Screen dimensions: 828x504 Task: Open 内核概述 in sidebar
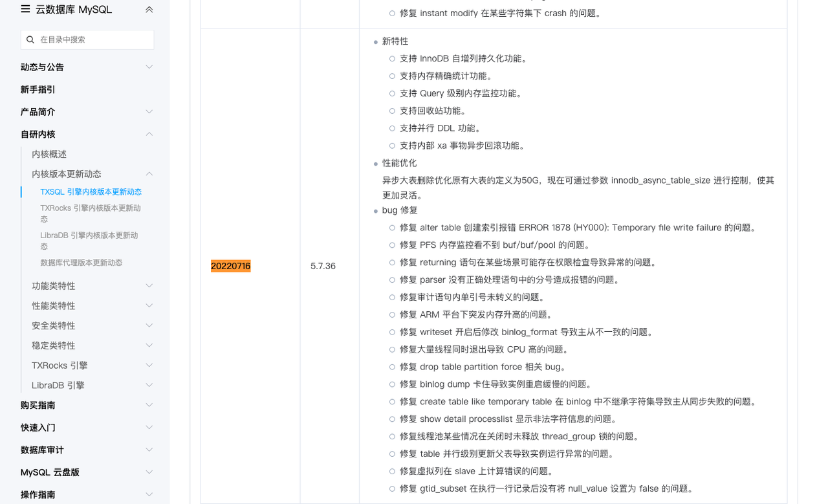49,154
